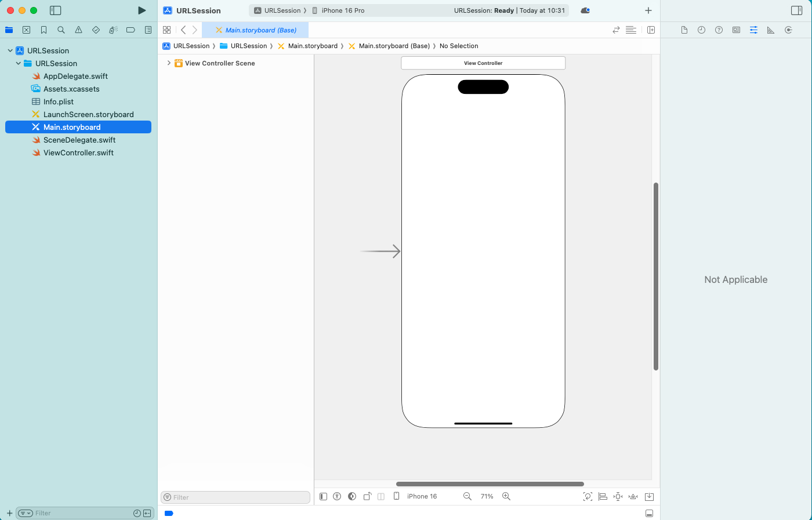Hide the document outline pane
The image size is (812, 520).
coord(324,496)
